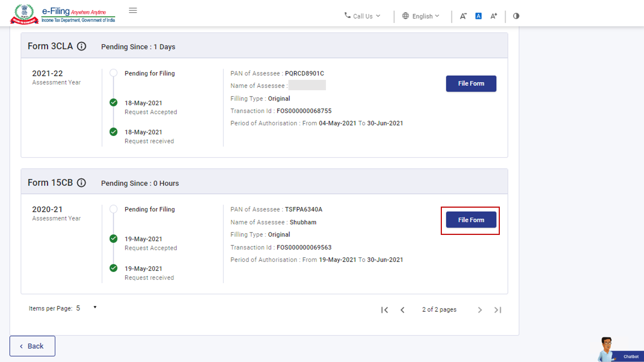644x362 pixels.
Task: Expand the Call Us dropdown
Action: coord(362,16)
